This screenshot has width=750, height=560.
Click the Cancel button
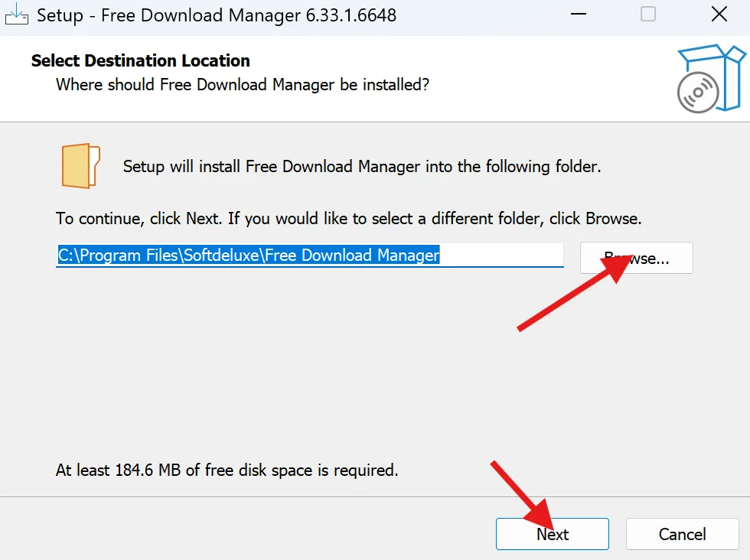(x=682, y=534)
